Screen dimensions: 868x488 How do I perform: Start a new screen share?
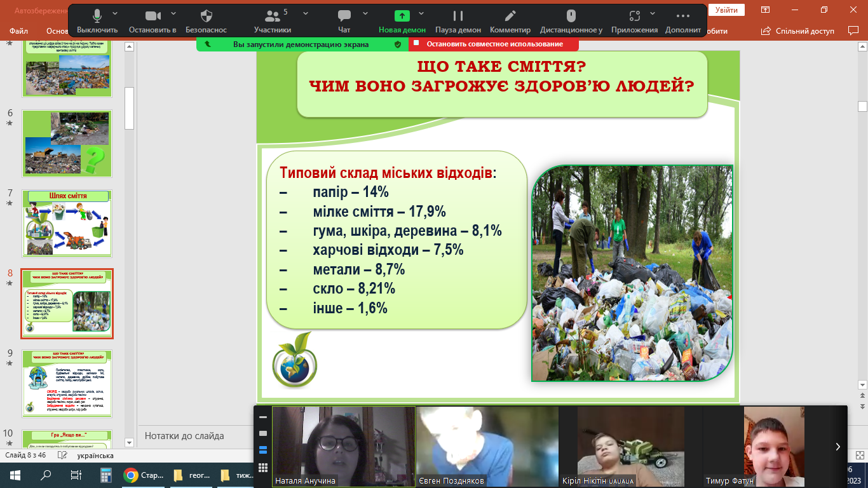(402, 20)
